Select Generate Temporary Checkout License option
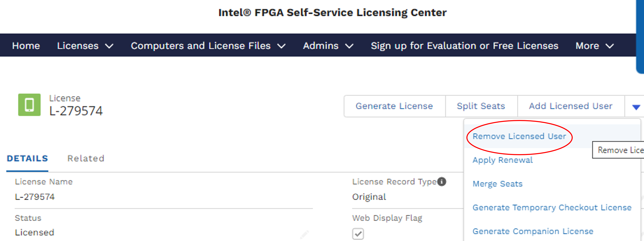644x241 pixels. pos(552,207)
